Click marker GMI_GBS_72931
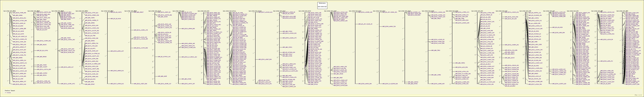 [287, 47]
